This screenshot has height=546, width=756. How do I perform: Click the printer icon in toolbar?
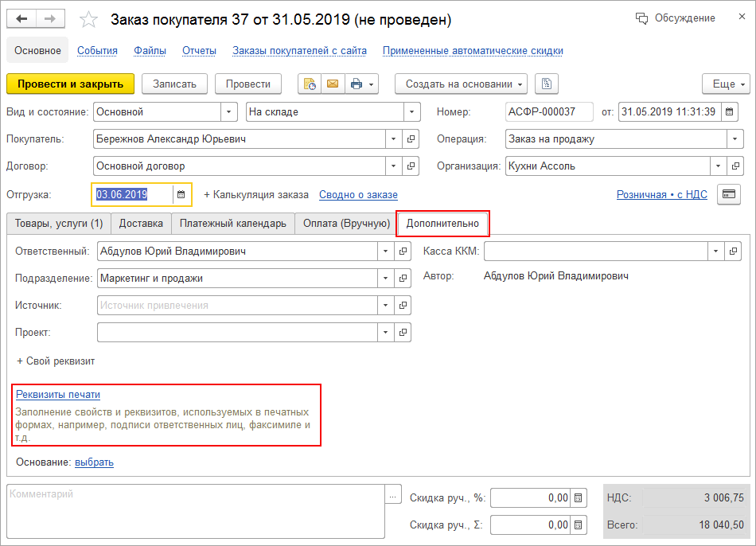point(356,84)
